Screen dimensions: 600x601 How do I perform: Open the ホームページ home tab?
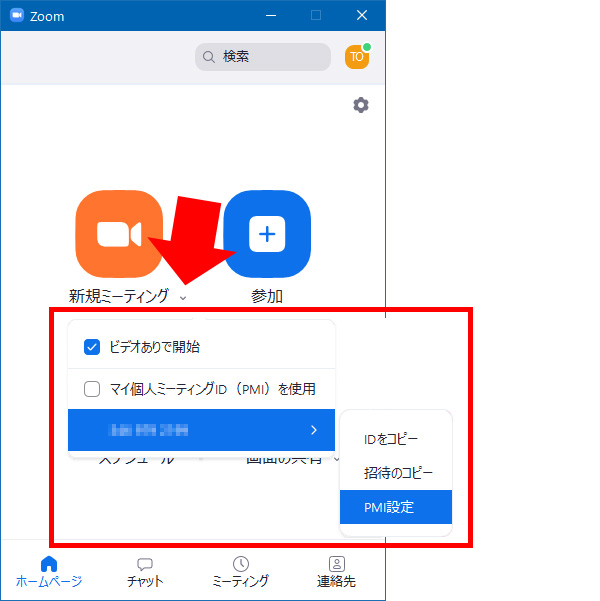point(49,572)
